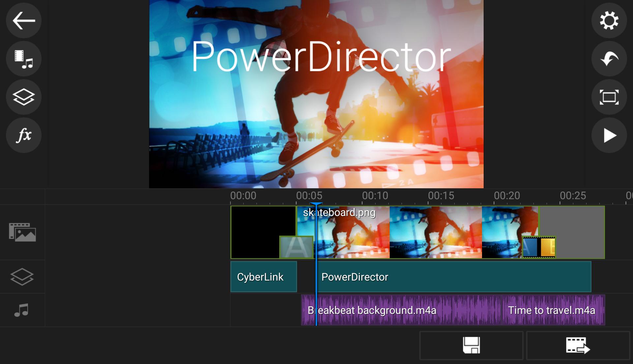
Task: Jump to 00:20 on the timeline ruler
Action: pos(507,196)
